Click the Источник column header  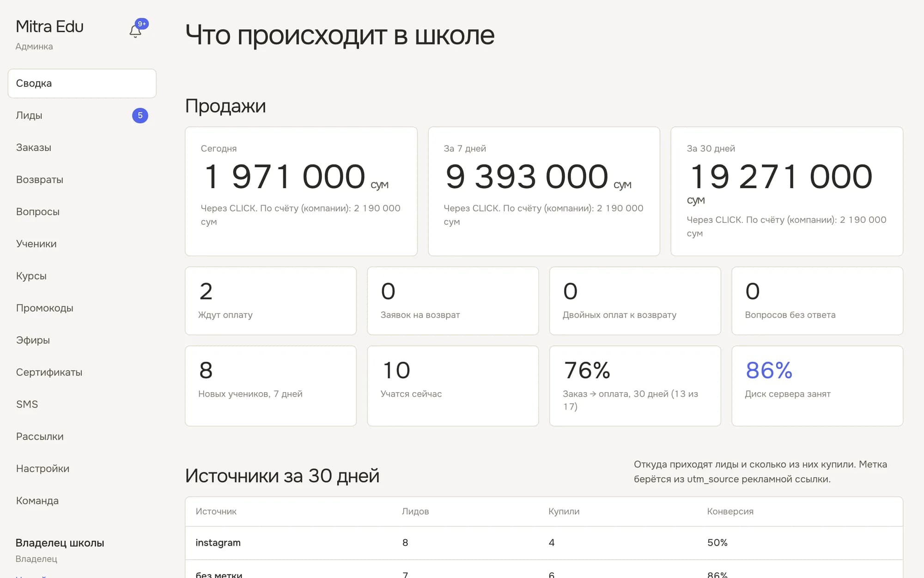click(x=216, y=511)
